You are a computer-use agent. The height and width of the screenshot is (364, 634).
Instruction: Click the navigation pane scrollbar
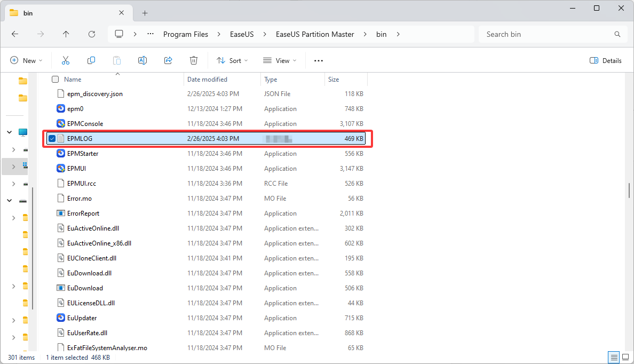click(33, 248)
